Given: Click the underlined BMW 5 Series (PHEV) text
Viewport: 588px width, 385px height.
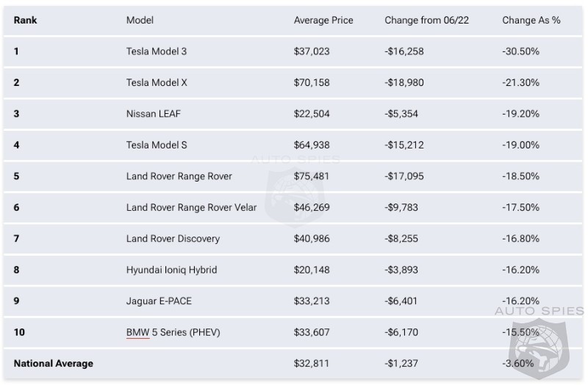Looking at the screenshot, I should [173, 332].
